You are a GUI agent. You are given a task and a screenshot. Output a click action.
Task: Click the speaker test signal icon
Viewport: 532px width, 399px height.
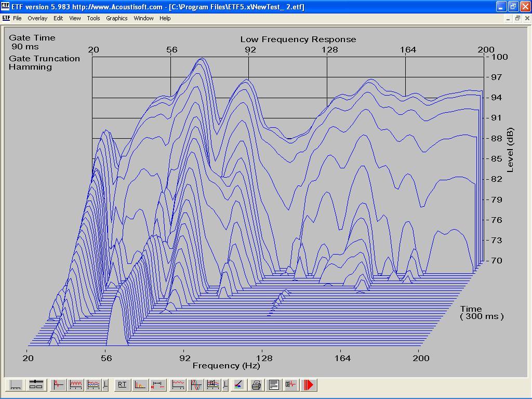coord(291,385)
